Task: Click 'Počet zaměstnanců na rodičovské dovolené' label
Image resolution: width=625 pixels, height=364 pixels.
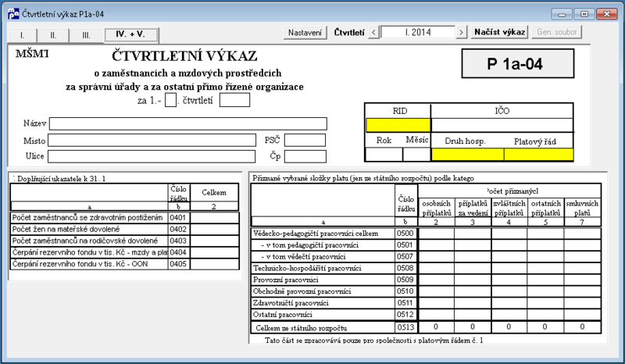Action: click(x=85, y=241)
